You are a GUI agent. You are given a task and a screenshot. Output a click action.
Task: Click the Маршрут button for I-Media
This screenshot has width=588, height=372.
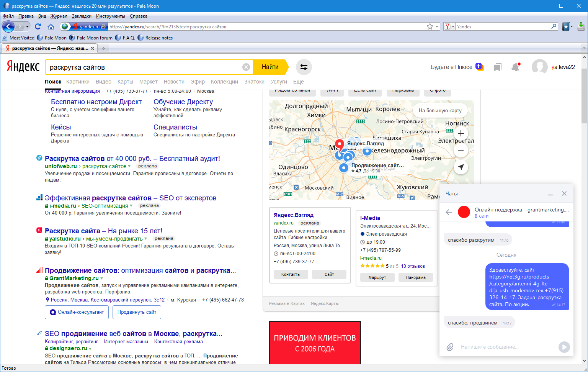(x=377, y=277)
